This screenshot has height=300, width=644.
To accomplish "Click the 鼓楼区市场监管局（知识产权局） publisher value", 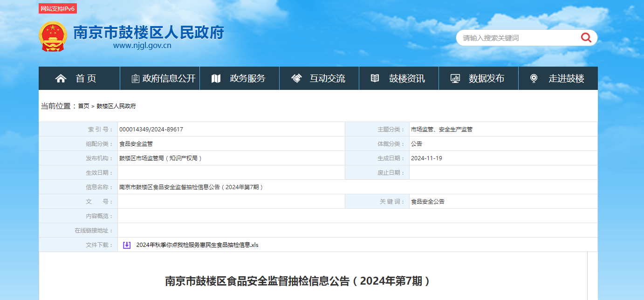I will coord(161,158).
